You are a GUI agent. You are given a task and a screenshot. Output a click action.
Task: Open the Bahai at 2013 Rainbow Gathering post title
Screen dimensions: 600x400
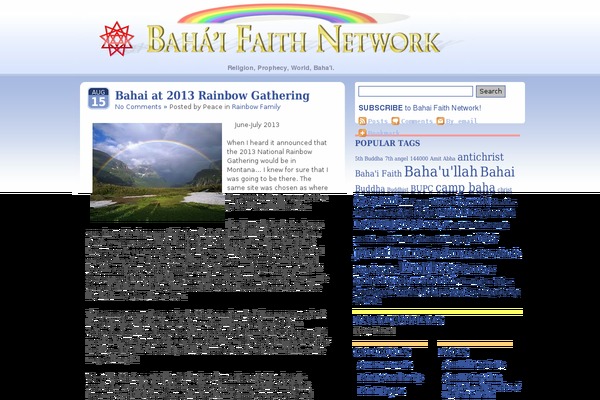[212, 95]
